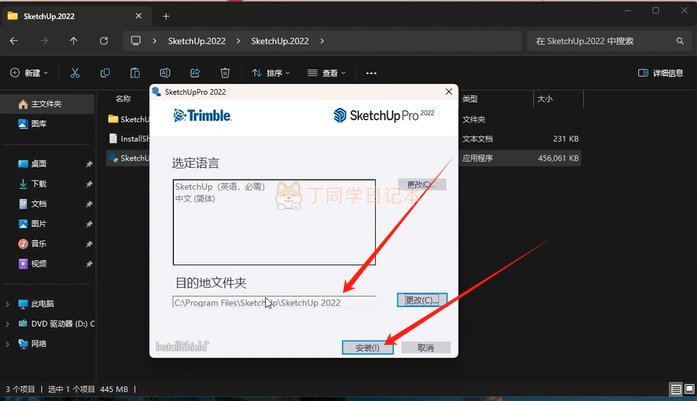Image resolution: width=697 pixels, height=401 pixels.
Task: Click the Copy toolbar icon
Action: pos(105,73)
